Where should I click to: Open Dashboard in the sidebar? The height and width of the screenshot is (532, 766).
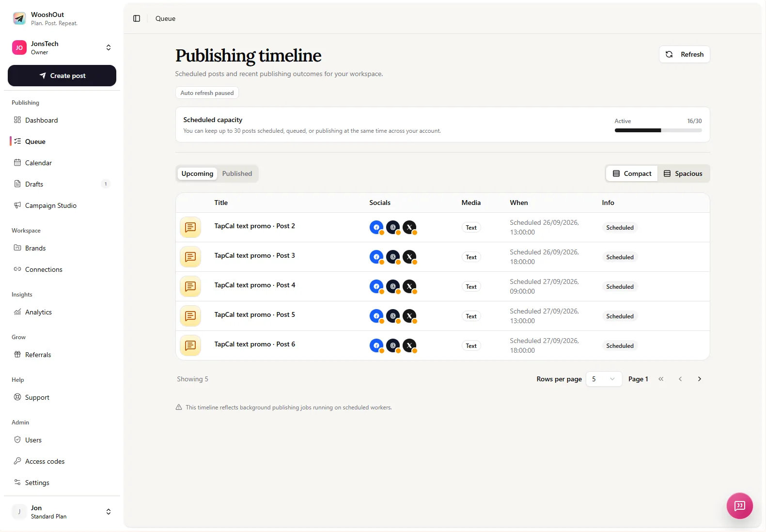[x=62, y=120]
